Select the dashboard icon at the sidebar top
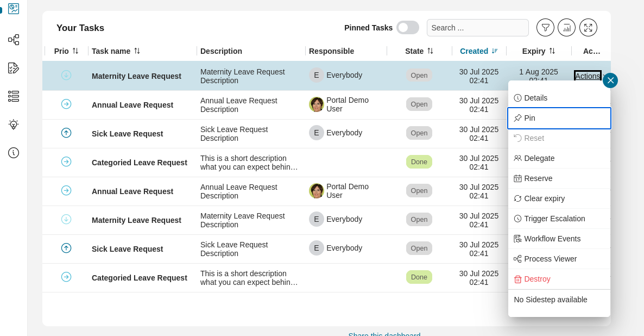Screen dimensions: 644x336 pyautogui.click(x=14, y=9)
